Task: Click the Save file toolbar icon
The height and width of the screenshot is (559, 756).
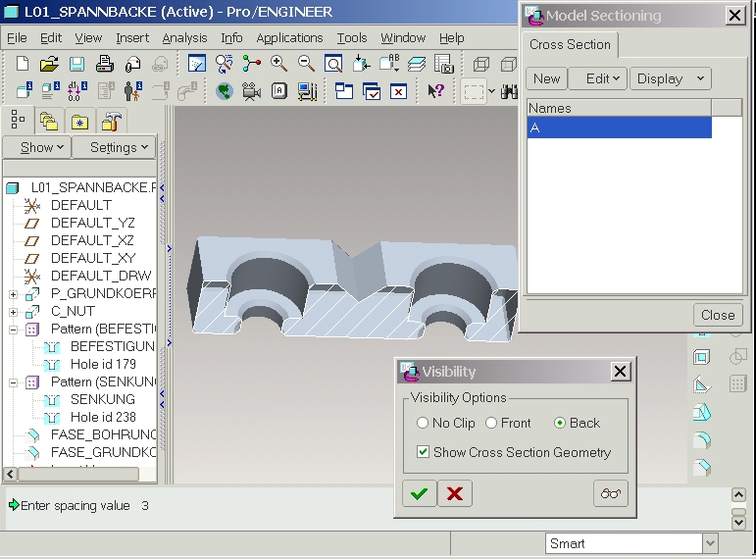Action: [76, 64]
